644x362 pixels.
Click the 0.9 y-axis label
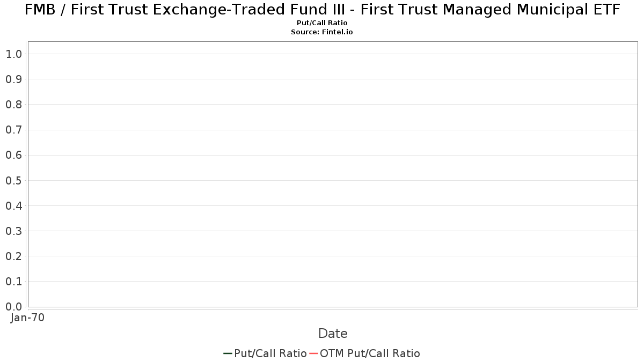click(x=13, y=79)
